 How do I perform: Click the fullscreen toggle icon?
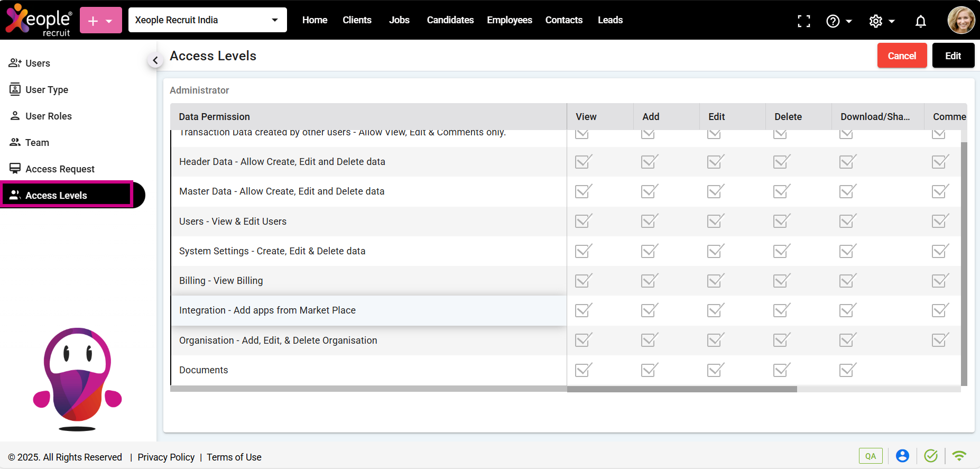pyautogui.click(x=803, y=21)
